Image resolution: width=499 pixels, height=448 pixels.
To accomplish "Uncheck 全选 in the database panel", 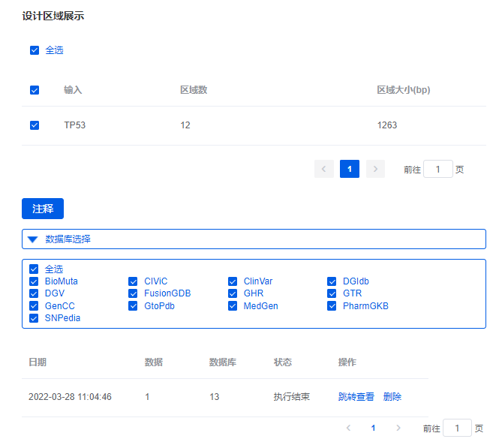I will tap(34, 269).
